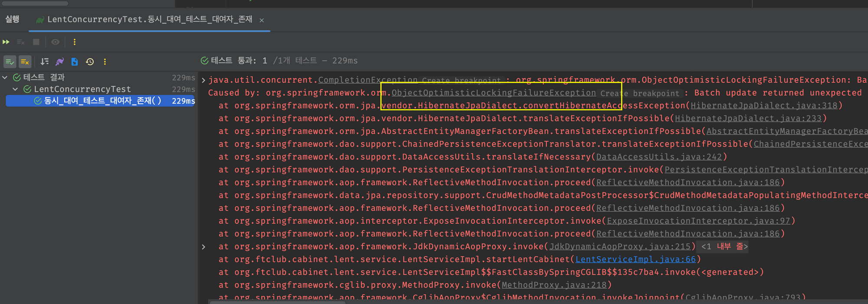Image resolution: width=868 pixels, height=304 pixels.
Task: Click the run toolbar more-options dots
Action: pyautogui.click(x=75, y=42)
